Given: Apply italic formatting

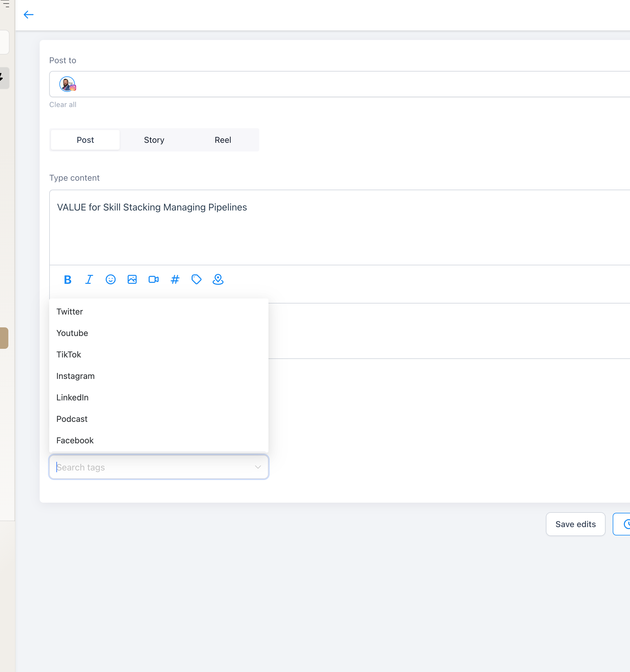Looking at the screenshot, I should (89, 280).
